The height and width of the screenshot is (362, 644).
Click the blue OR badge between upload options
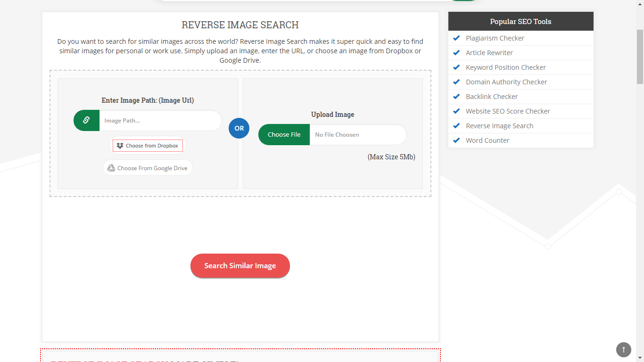click(239, 128)
